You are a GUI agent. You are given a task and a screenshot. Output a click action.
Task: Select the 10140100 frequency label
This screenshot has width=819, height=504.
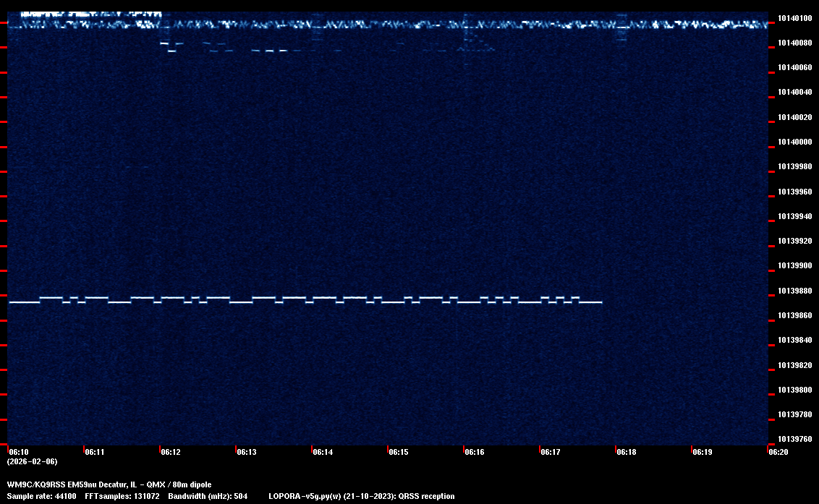tap(794, 18)
